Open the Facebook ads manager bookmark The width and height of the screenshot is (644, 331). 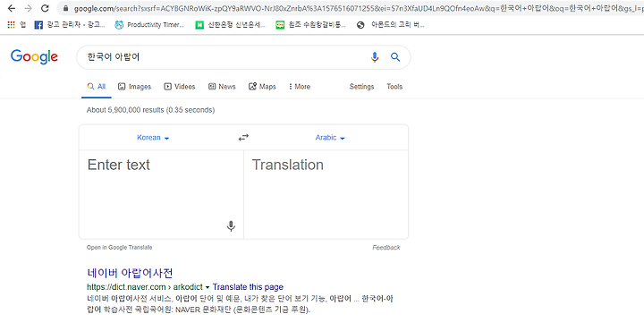pos(70,25)
